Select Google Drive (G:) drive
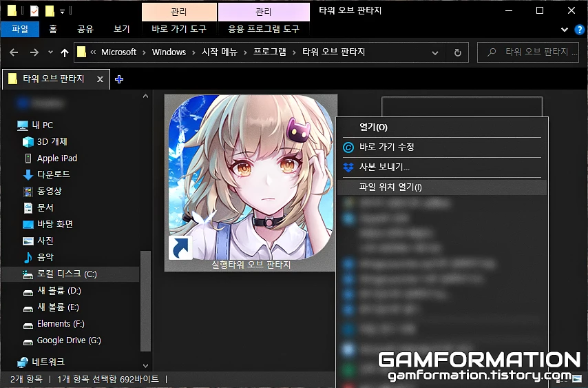588x388 pixels. click(69, 340)
